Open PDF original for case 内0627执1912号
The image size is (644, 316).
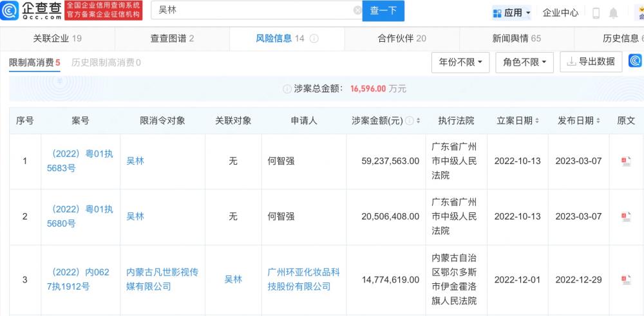pyautogui.click(x=625, y=280)
